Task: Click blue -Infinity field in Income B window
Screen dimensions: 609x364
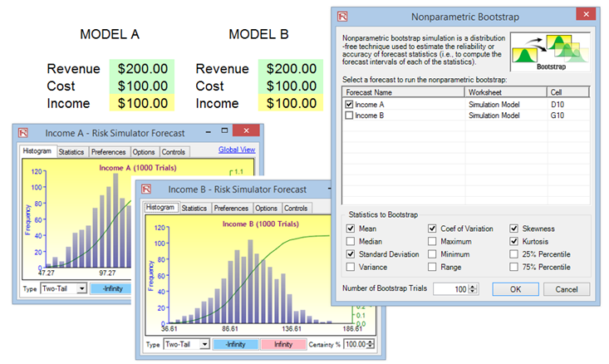Action: coord(236,344)
